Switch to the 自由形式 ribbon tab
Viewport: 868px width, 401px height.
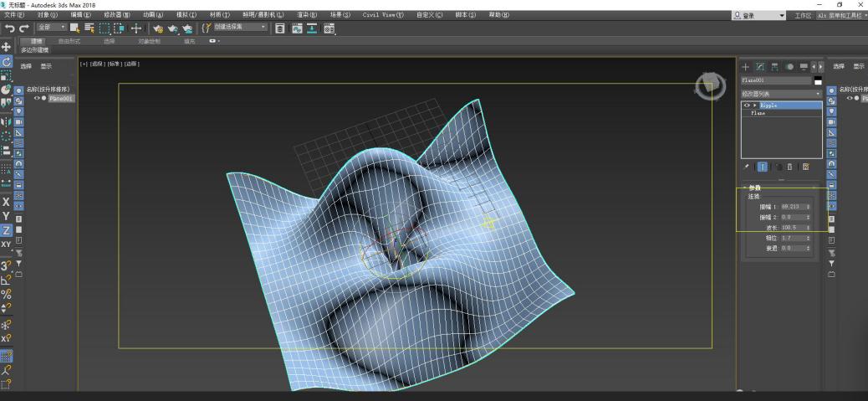[69, 41]
